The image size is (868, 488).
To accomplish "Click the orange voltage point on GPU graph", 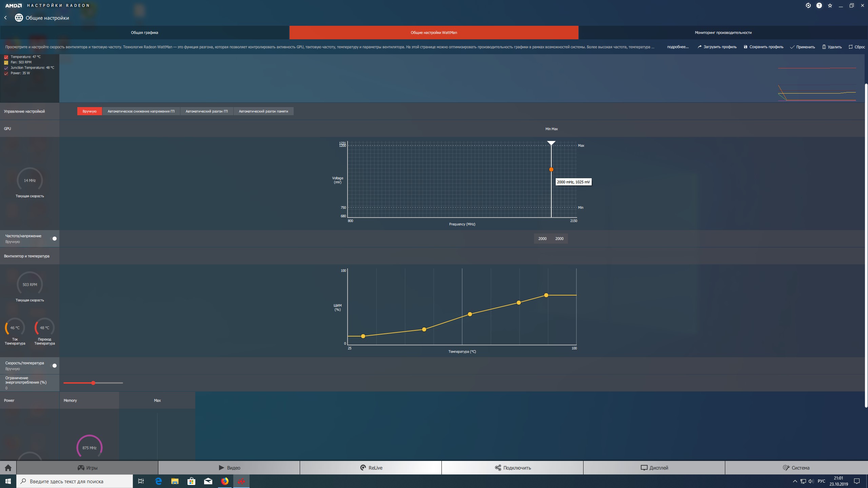I will (551, 169).
